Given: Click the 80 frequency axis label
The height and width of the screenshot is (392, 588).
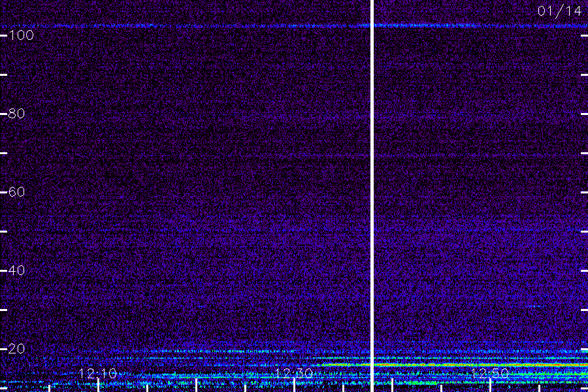Looking at the screenshot, I should pyautogui.click(x=17, y=114).
